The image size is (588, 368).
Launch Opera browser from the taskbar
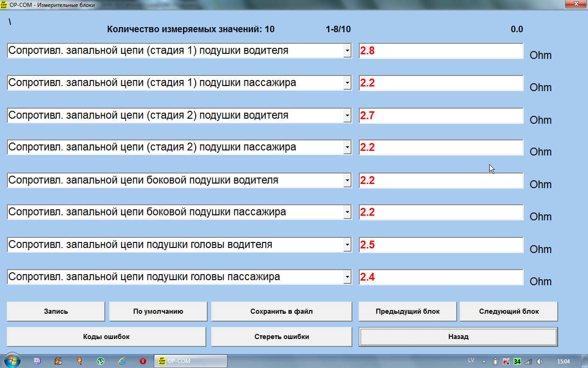pyautogui.click(x=143, y=361)
